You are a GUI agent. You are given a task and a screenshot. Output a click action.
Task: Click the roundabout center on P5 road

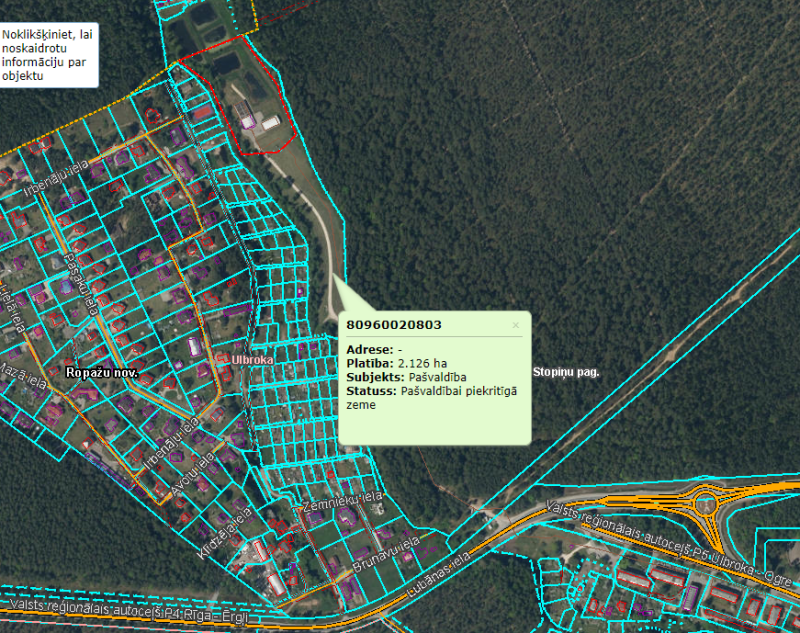706,504
